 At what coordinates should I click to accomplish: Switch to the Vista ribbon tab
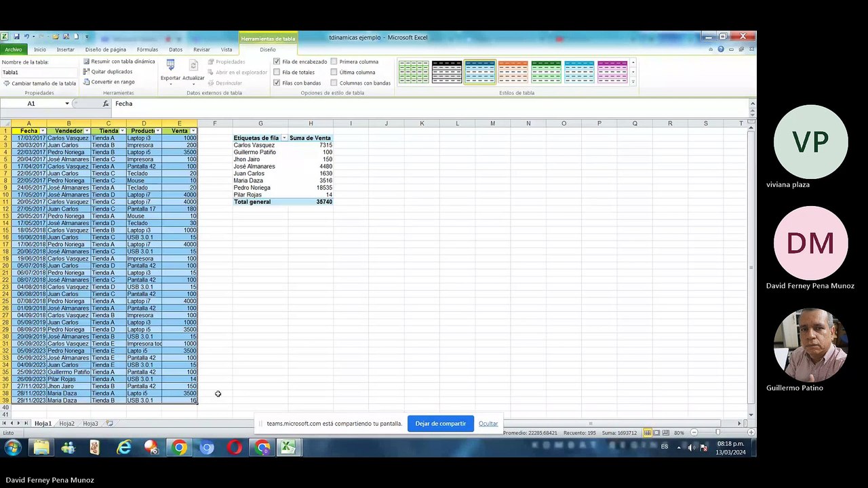tap(226, 49)
